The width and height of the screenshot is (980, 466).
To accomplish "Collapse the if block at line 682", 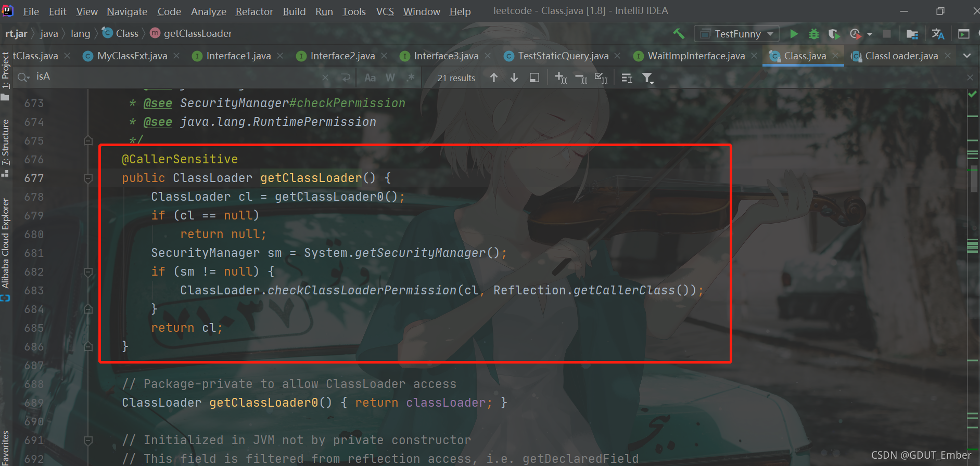I will coord(88,272).
